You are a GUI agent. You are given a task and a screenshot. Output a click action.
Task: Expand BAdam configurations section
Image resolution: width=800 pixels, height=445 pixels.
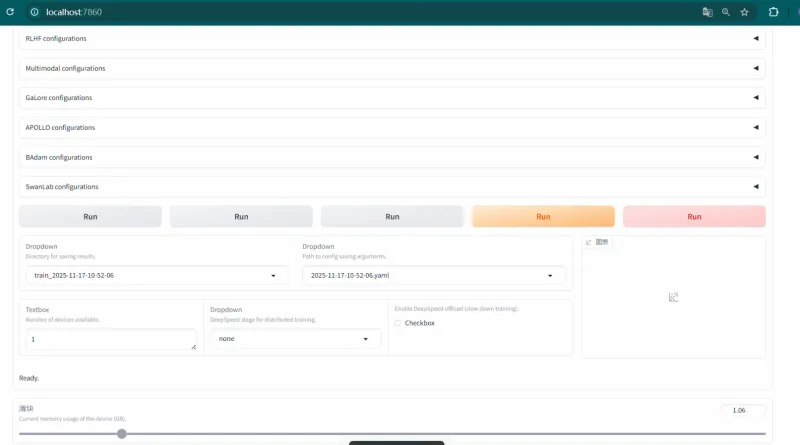click(392, 157)
